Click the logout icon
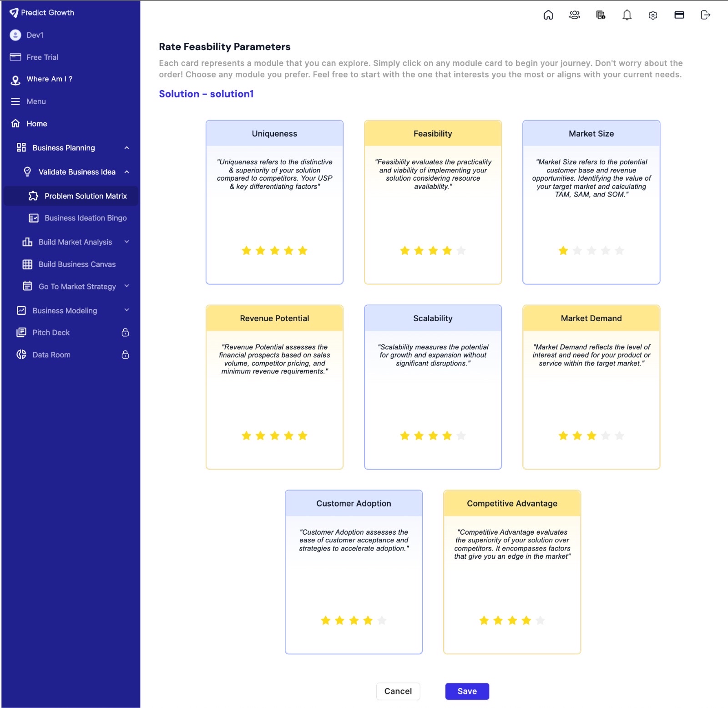Screen dimensions: 728x708 pos(705,15)
